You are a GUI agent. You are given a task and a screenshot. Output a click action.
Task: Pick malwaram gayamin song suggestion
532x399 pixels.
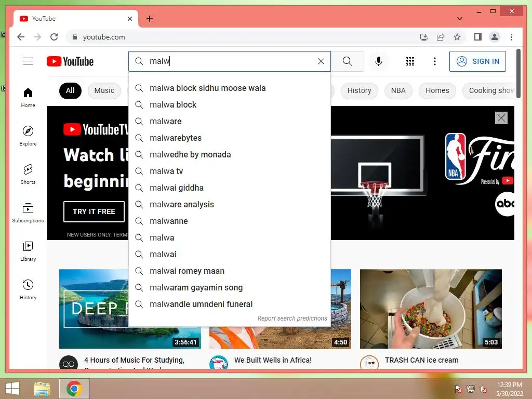coord(230,288)
